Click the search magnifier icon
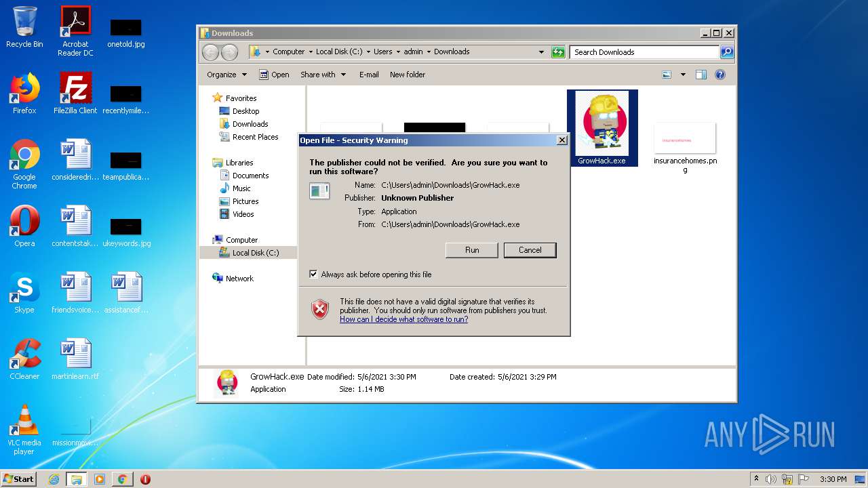This screenshot has width=868, height=488. [726, 52]
